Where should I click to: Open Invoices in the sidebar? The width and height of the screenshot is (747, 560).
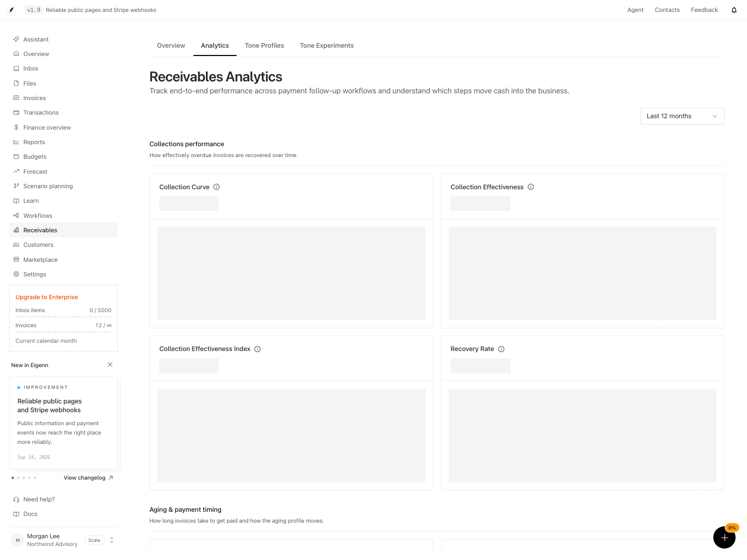click(63, 98)
